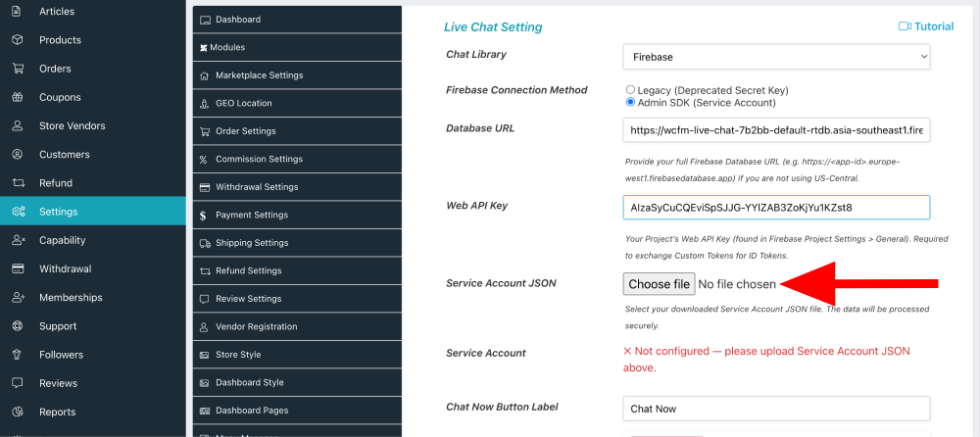Click the Withdrawal card icon in sidebar
980x437 pixels.
pos(18,268)
